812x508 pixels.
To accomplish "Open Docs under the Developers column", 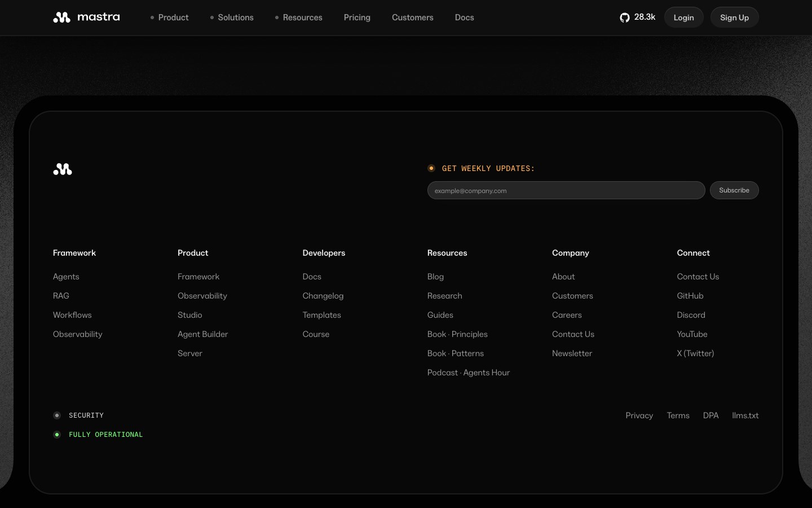I will [x=312, y=277].
